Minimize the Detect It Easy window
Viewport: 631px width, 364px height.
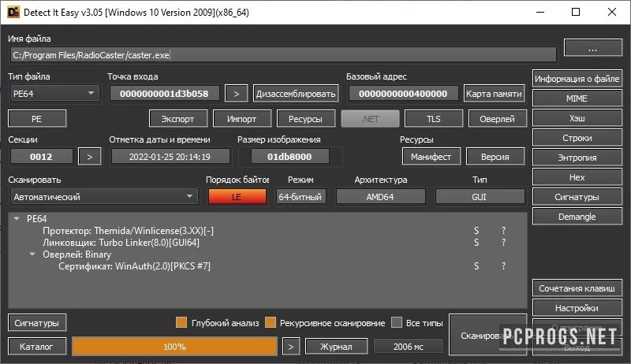(540, 12)
